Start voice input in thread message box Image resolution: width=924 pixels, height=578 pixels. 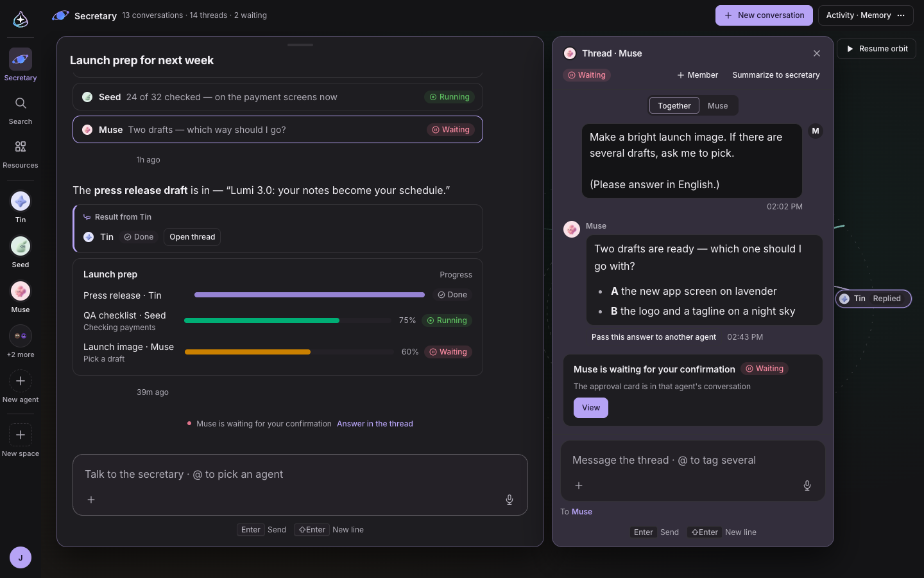click(807, 486)
